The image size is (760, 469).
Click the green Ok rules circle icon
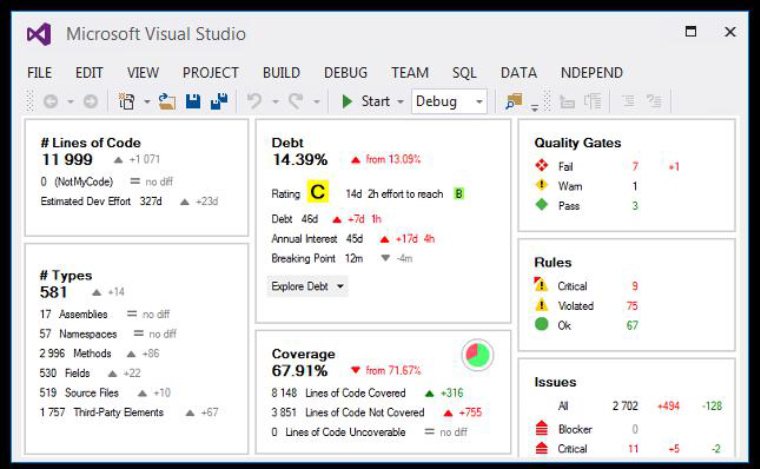pos(541,324)
